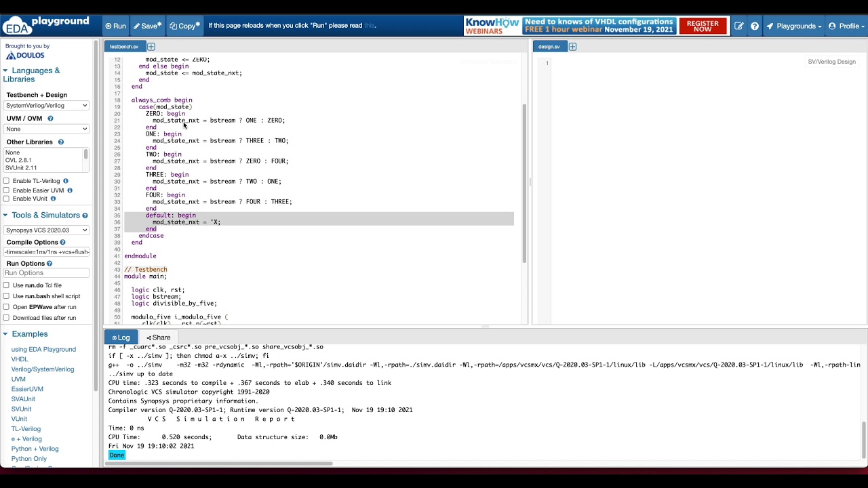Open the Profile dropdown menu
Screen dimensions: 868x488
tap(848, 26)
